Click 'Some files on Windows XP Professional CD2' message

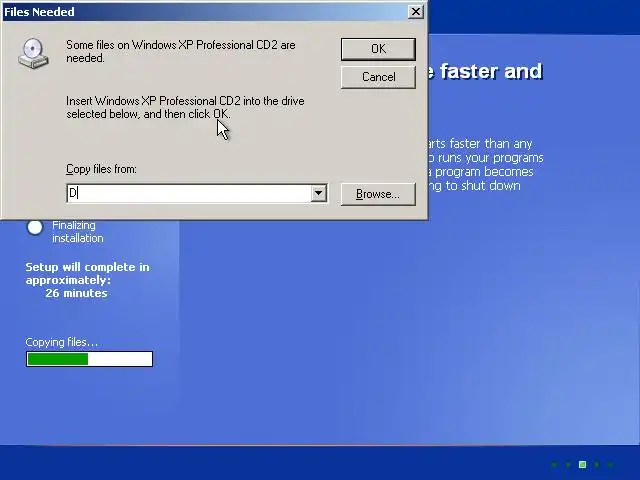click(x=181, y=51)
